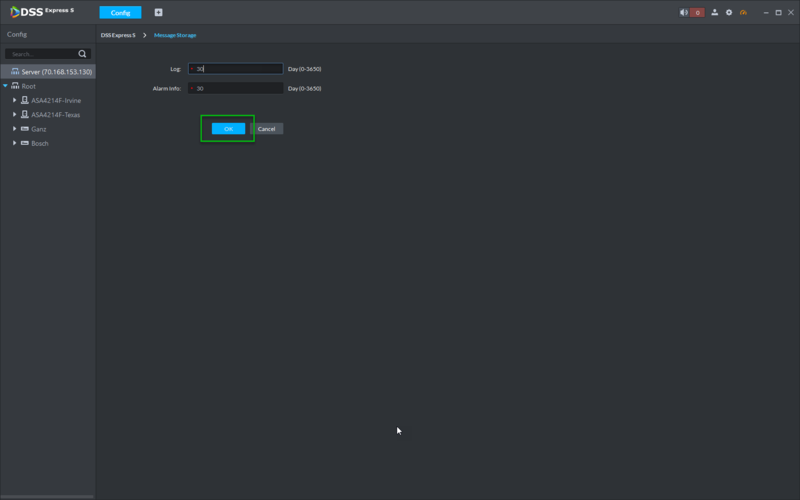Select Server (70.168.153.130) in tree

point(48,71)
